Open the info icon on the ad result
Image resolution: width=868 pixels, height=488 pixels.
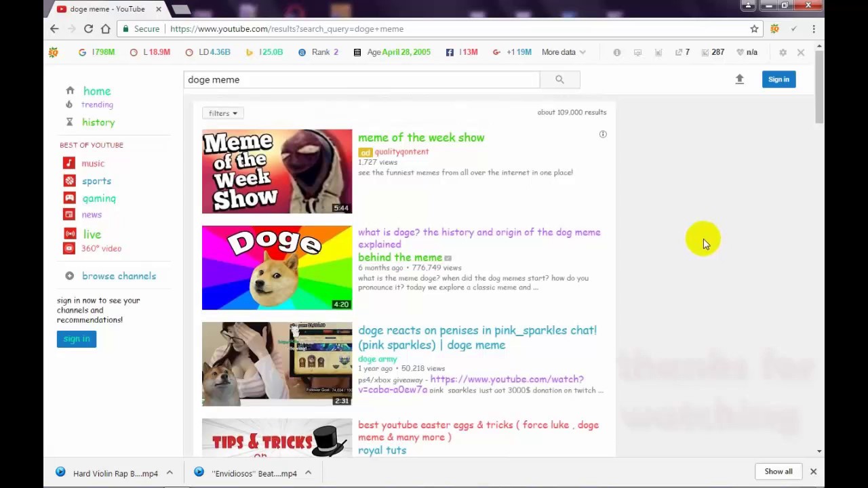pos(603,134)
